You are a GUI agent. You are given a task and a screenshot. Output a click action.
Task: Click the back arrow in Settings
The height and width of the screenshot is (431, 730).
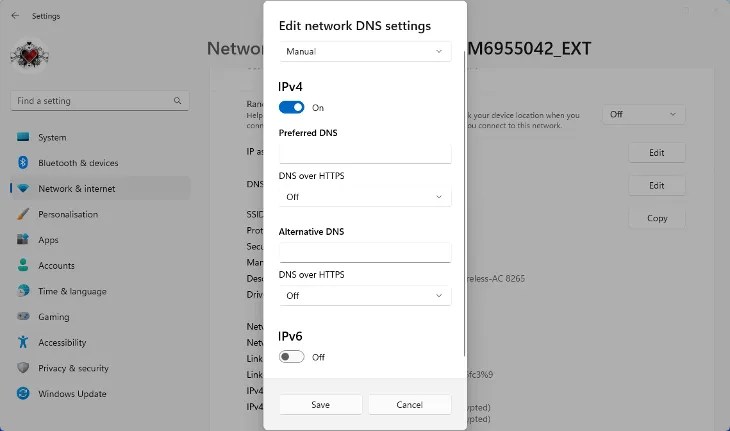[15, 15]
